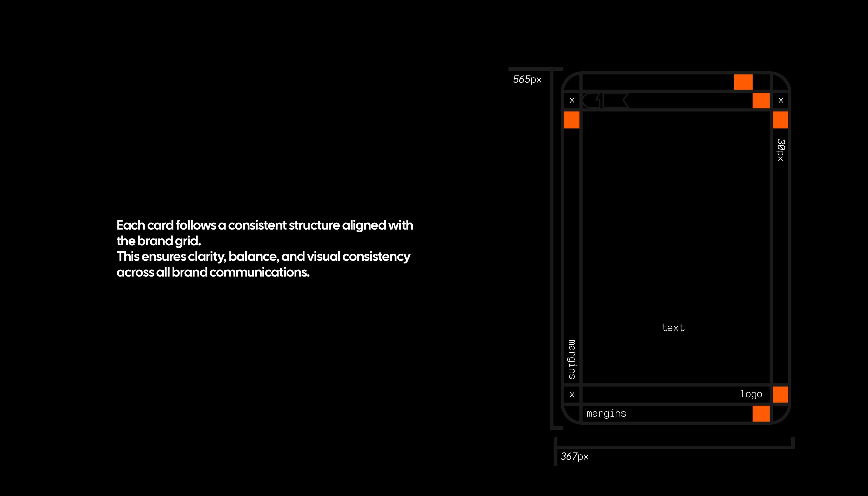868x496 pixels.
Task: Select orange square in the top margin strip
Action: (x=743, y=82)
